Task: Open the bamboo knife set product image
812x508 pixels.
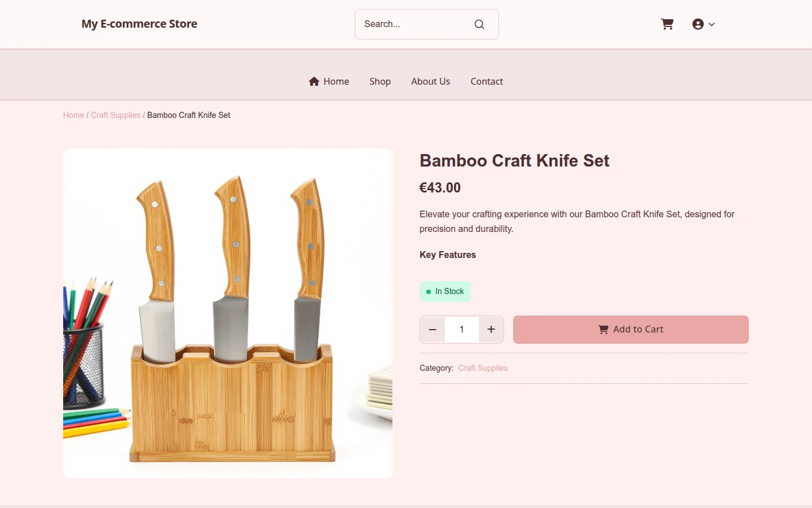Action: 228,313
